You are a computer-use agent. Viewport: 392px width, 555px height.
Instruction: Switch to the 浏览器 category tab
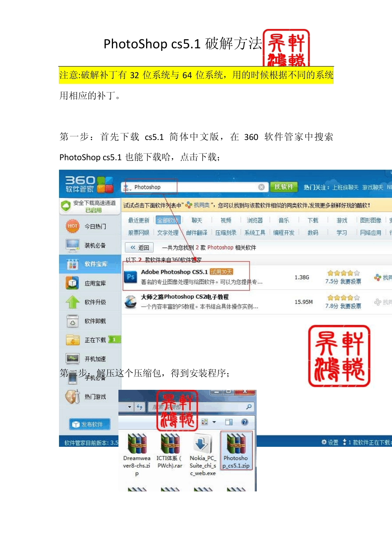[255, 221]
